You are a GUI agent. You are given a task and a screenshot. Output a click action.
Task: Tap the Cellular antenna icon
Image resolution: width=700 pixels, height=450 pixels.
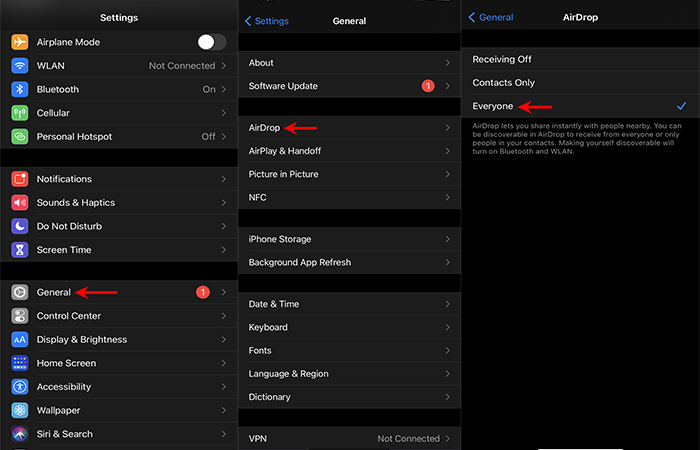[x=20, y=113]
